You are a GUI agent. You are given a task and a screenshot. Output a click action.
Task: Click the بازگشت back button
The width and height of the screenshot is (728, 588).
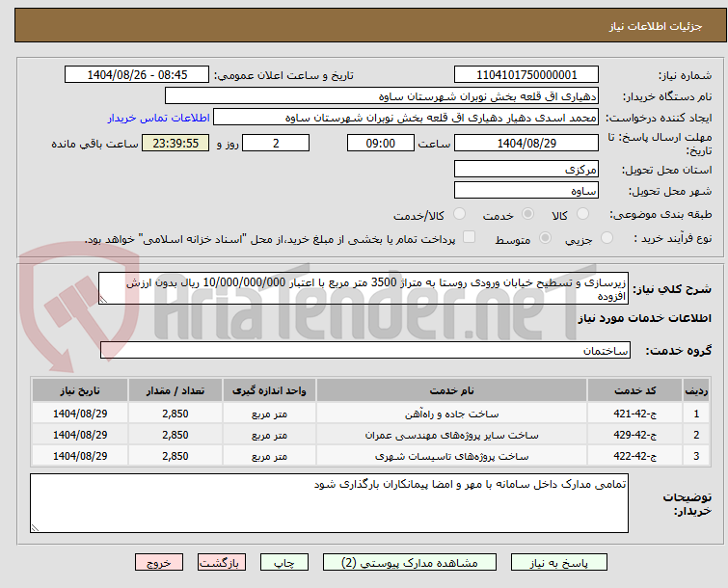pos(222,563)
